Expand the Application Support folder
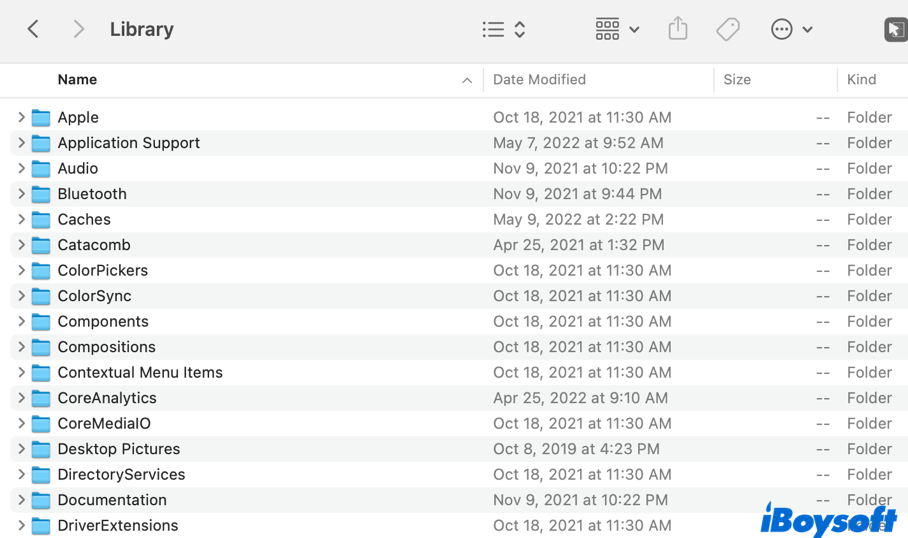This screenshot has width=908, height=538. 21,143
